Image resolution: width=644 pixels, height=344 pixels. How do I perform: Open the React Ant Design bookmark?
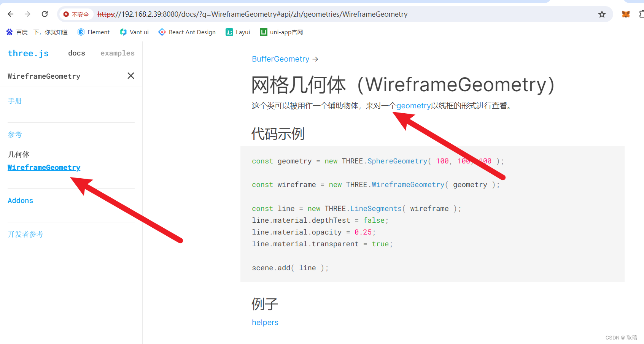[x=187, y=32]
